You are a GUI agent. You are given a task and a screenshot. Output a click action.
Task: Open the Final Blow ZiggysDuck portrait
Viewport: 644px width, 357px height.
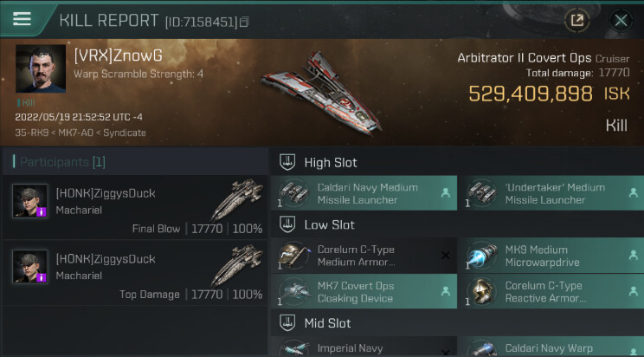click(30, 201)
